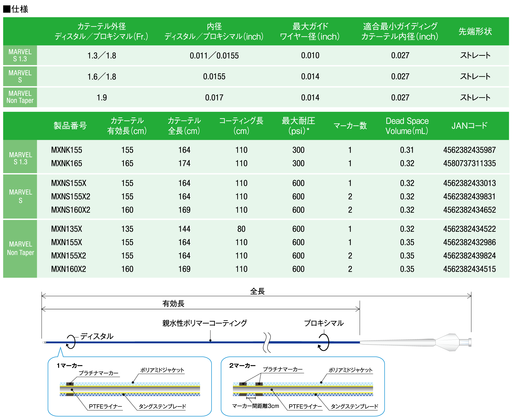Click the catheter distal tip
513x420 pixels.
tap(44, 342)
